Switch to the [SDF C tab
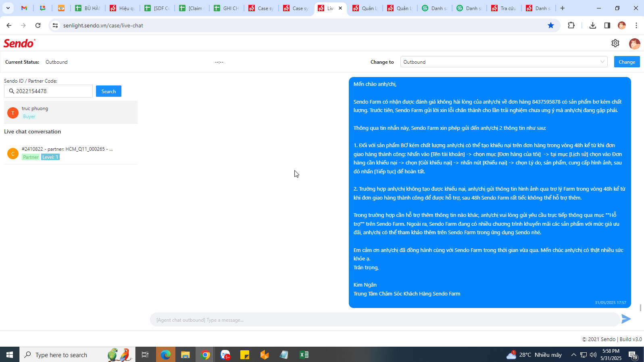 [157, 8]
